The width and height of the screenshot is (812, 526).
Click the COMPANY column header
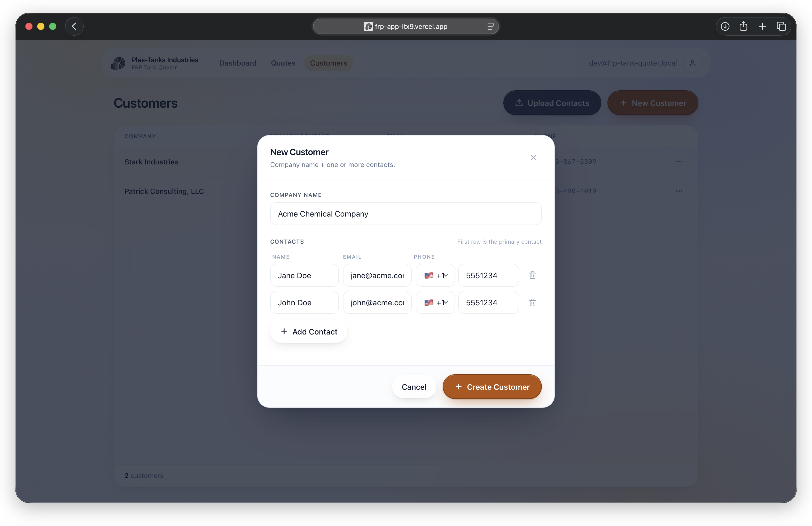(x=140, y=136)
